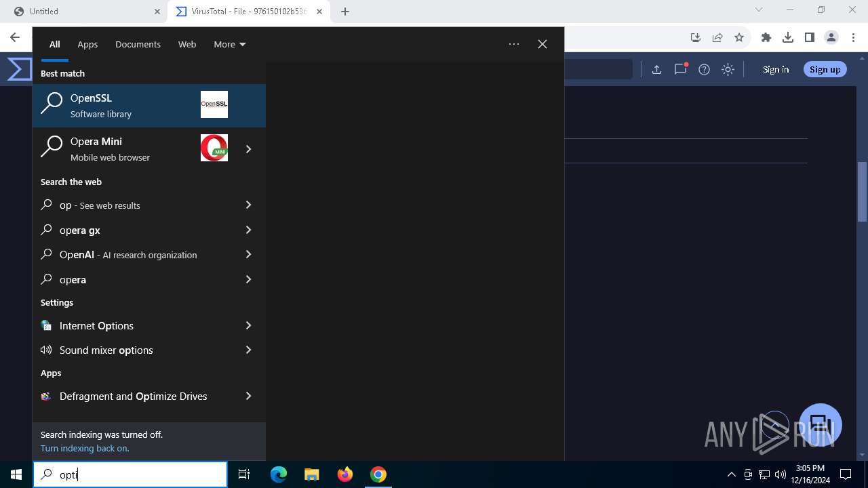Screen dimensions: 868x488
Task: Click the taskbar search input field
Action: point(130,474)
